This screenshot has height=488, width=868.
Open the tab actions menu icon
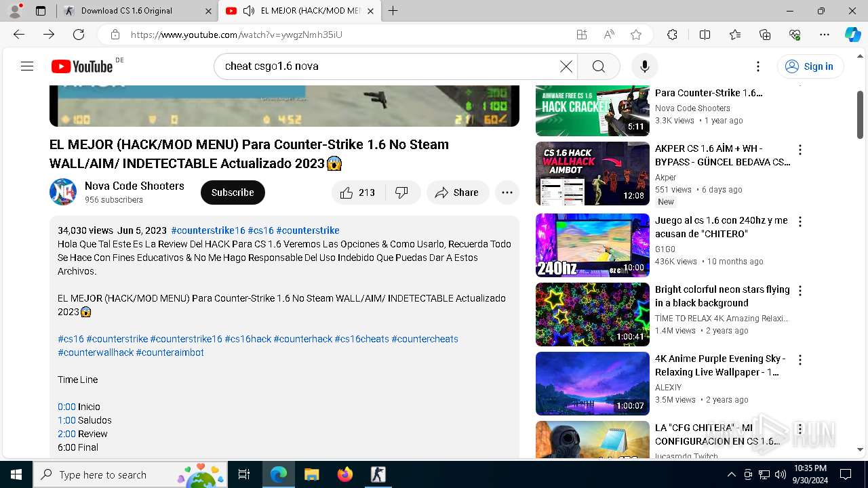pos(41,11)
